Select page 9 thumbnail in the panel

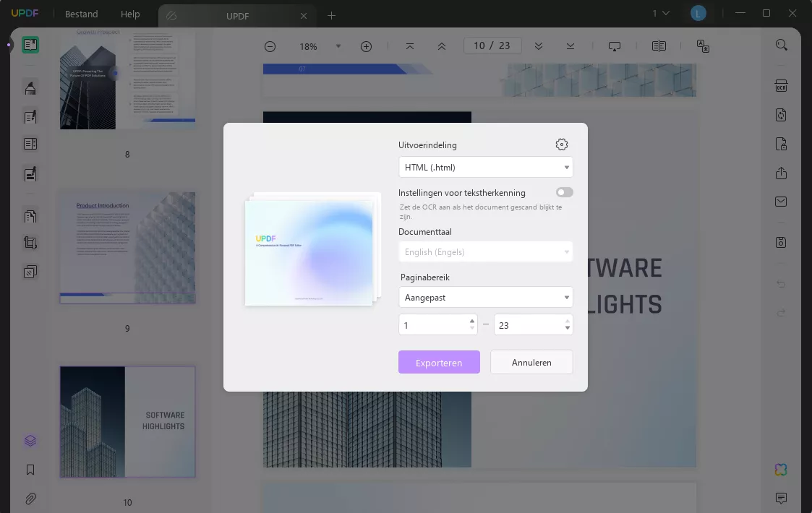(x=127, y=248)
